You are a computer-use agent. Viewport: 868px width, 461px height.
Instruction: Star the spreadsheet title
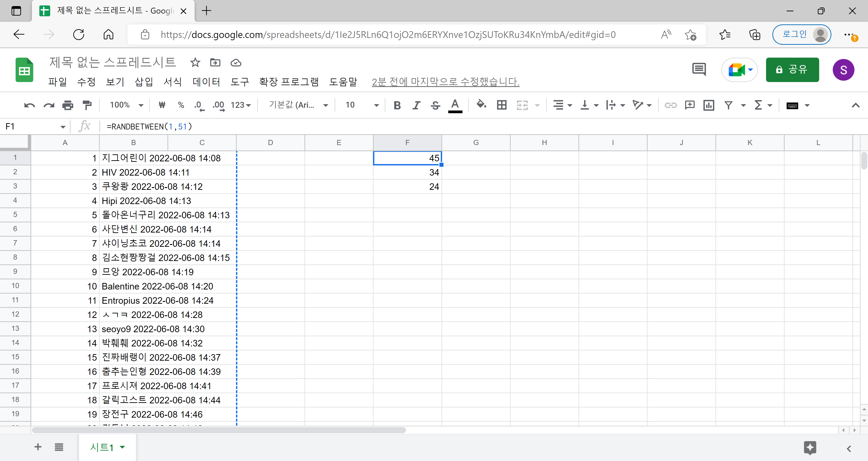195,63
